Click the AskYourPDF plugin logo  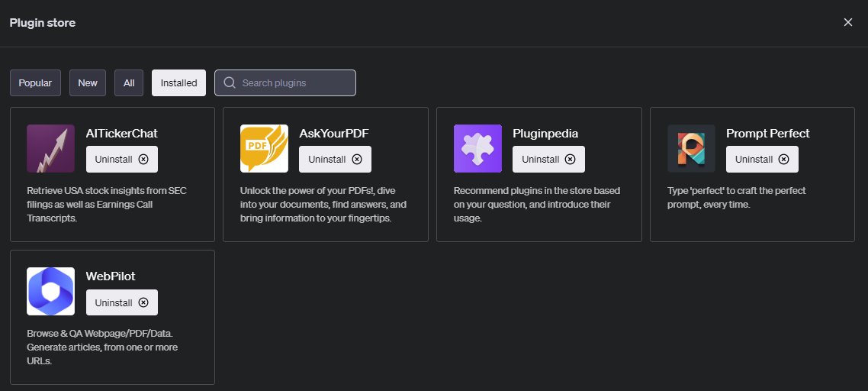pos(264,149)
